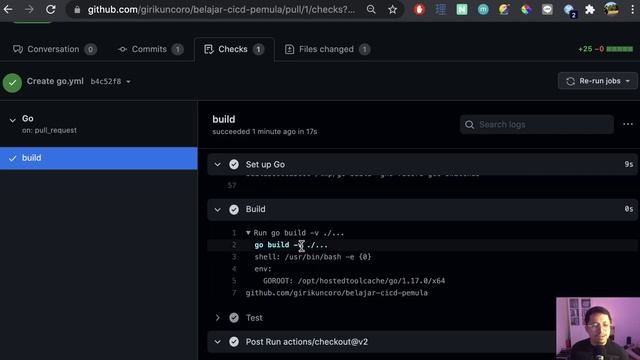Click the Build step success icon
The width and height of the screenshot is (640, 360).
tap(234, 209)
